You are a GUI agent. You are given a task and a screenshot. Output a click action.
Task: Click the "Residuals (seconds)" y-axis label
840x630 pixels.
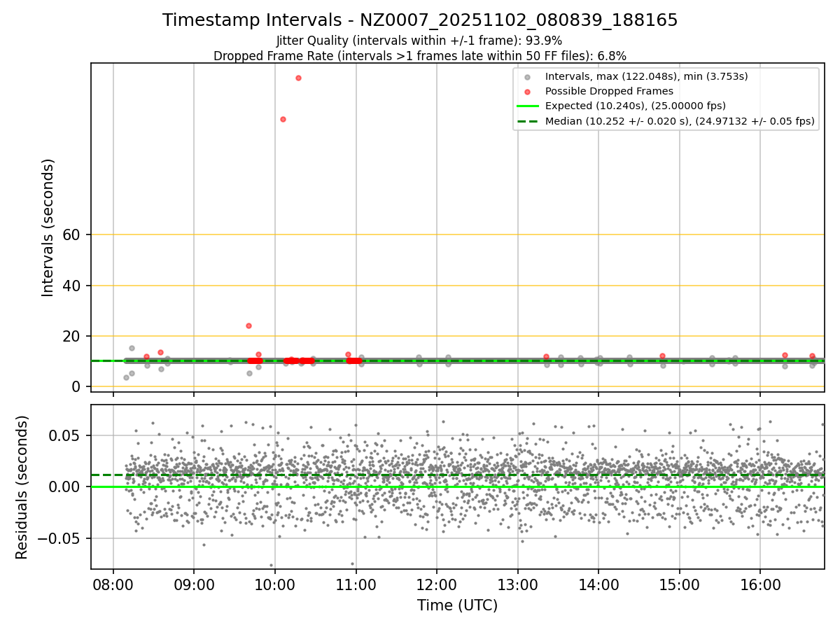[22, 487]
